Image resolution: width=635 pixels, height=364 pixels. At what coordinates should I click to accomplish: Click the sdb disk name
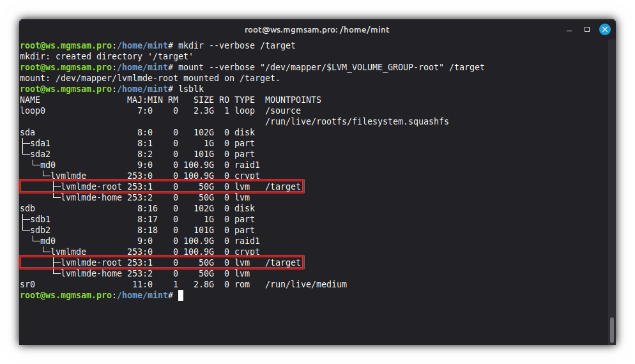pos(27,208)
